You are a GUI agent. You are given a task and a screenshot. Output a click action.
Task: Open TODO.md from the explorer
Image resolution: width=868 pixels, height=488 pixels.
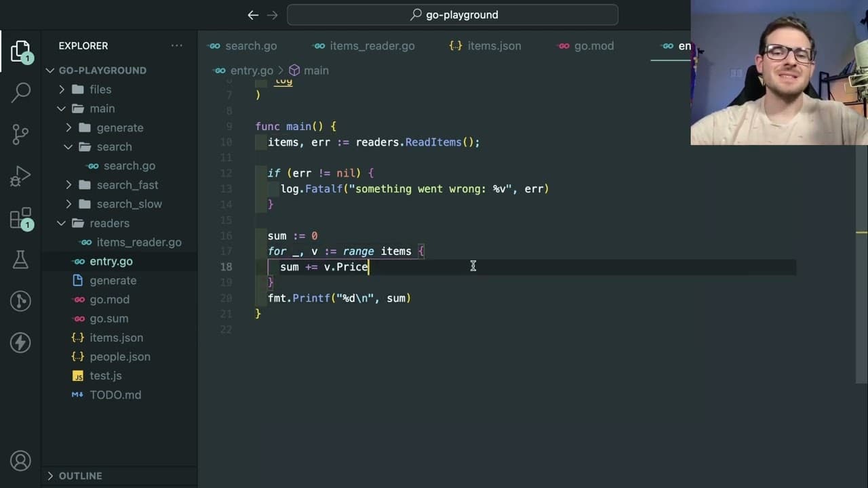pyautogui.click(x=116, y=395)
